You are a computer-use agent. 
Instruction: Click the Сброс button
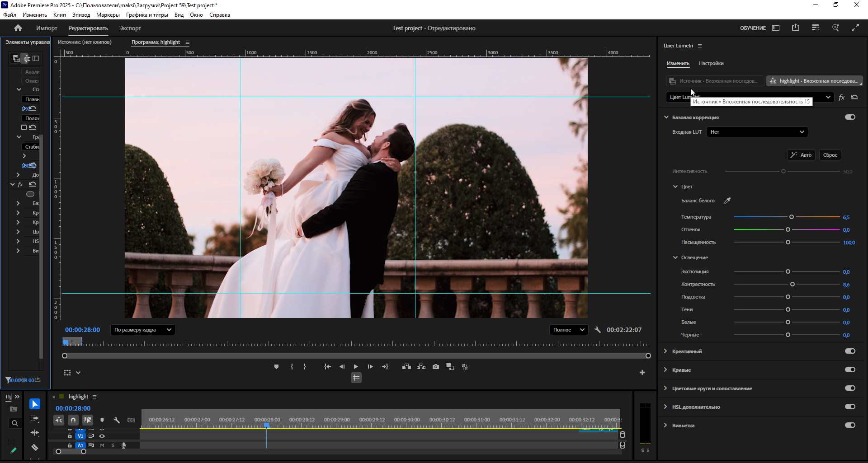830,155
